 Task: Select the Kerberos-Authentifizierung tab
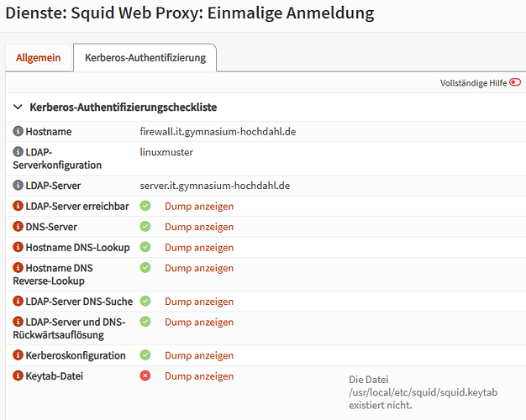click(145, 58)
